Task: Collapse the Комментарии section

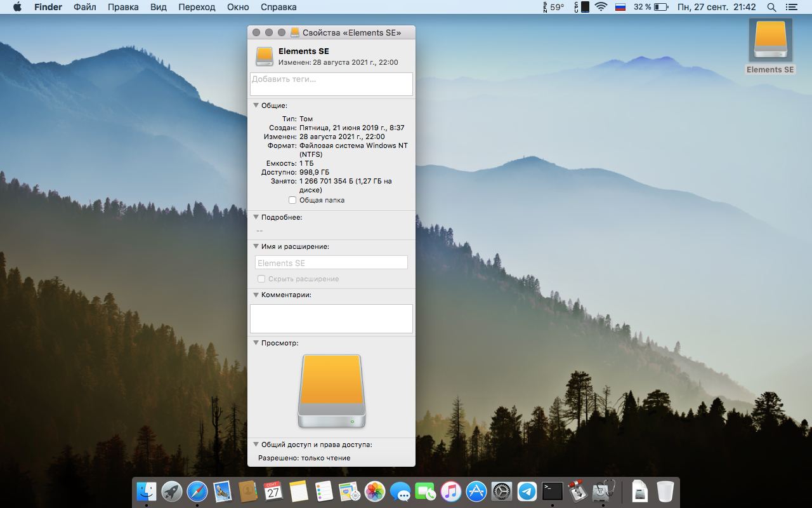Action: pos(256,295)
